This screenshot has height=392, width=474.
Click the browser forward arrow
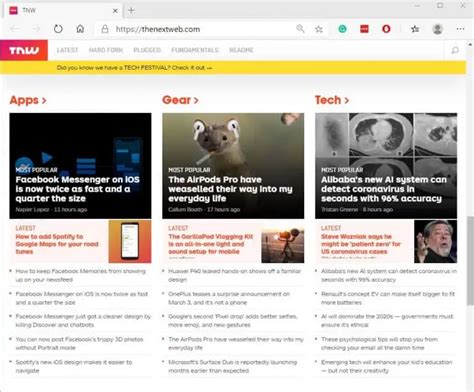click(x=36, y=29)
